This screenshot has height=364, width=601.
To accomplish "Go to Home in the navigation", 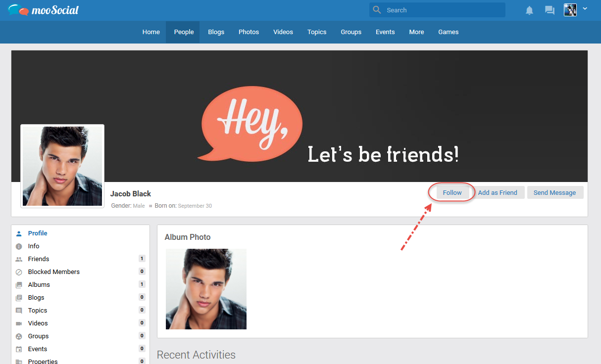I will [151, 32].
